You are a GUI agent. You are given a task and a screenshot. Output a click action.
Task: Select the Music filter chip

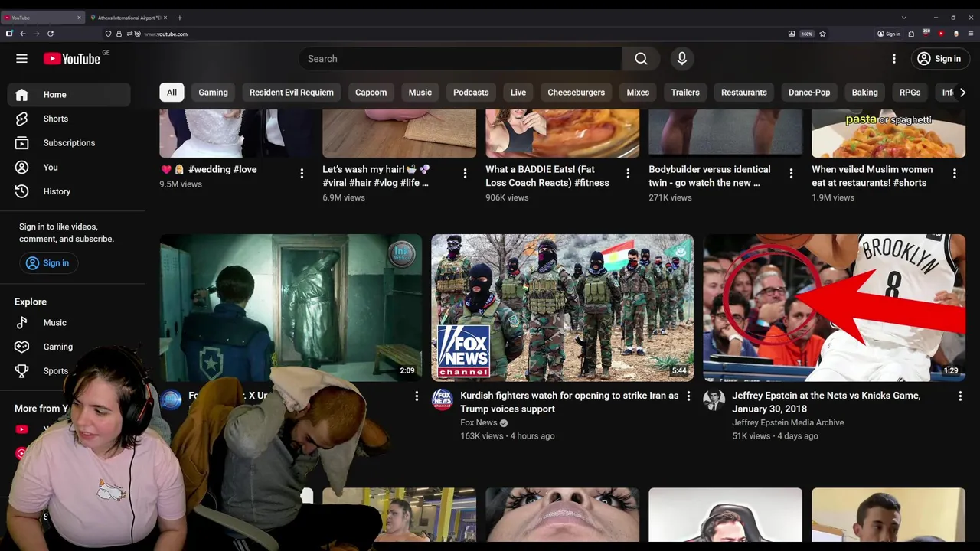point(420,93)
